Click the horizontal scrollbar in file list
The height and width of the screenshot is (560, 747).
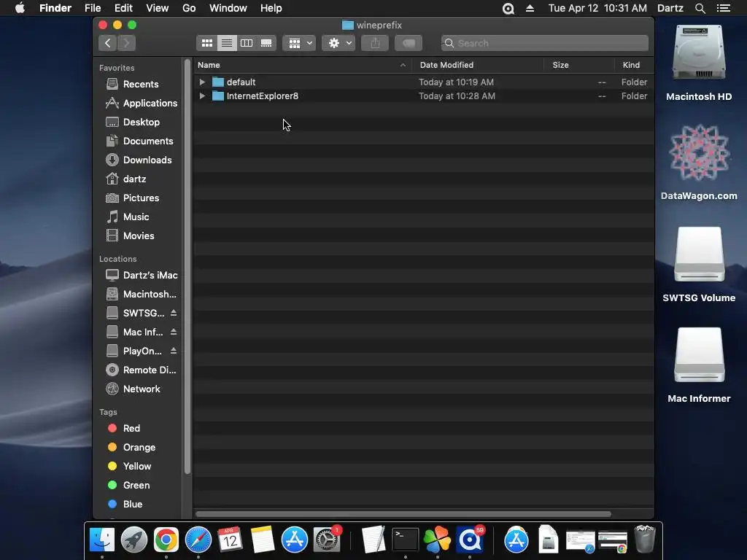(403, 514)
